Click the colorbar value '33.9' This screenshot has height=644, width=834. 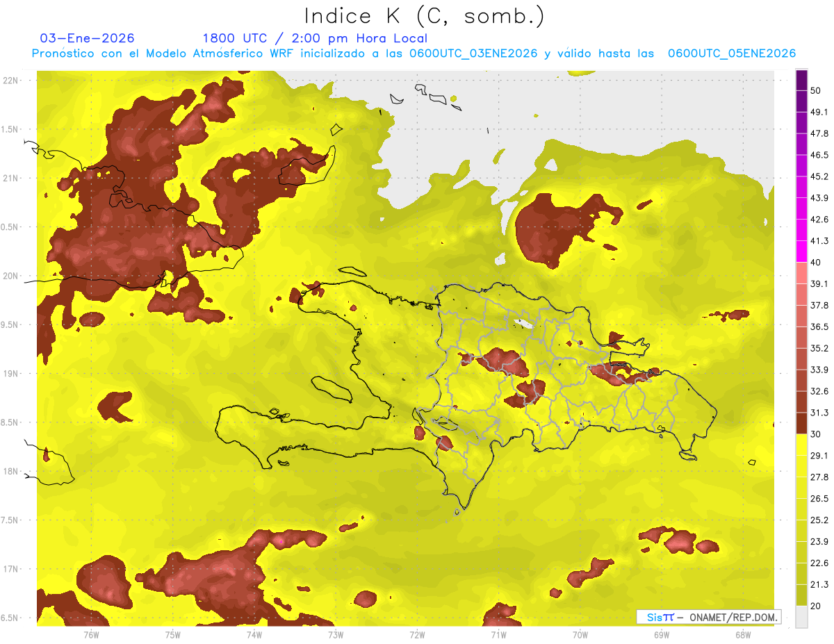819,370
